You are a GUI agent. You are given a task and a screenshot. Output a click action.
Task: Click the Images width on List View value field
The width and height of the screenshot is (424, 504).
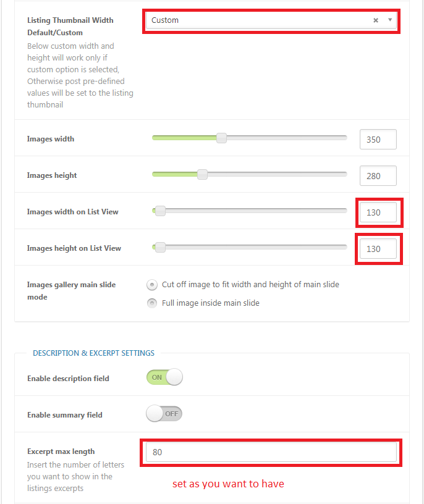[378, 212]
